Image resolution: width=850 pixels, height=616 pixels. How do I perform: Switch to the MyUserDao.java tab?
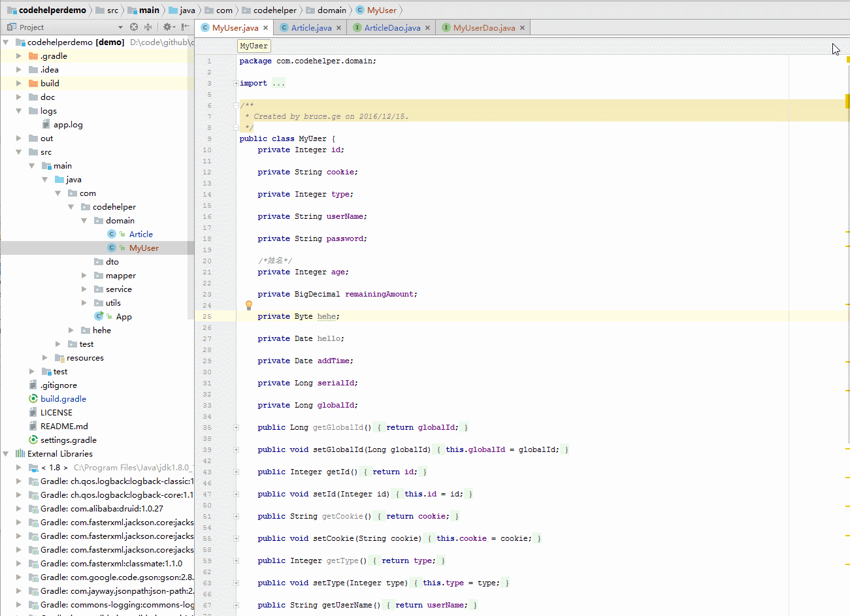(x=484, y=27)
